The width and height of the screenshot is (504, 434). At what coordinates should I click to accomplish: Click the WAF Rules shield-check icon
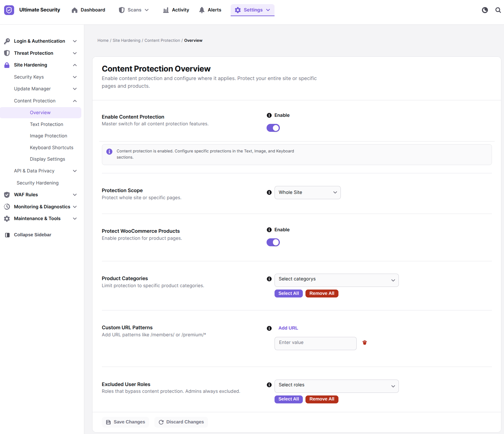click(x=7, y=195)
